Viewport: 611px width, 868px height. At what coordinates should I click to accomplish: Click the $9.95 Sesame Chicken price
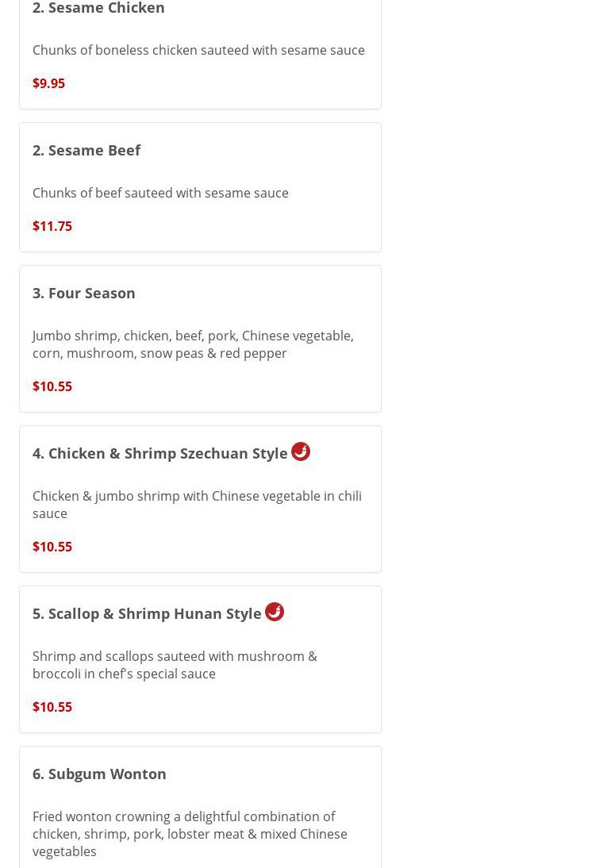48,83
